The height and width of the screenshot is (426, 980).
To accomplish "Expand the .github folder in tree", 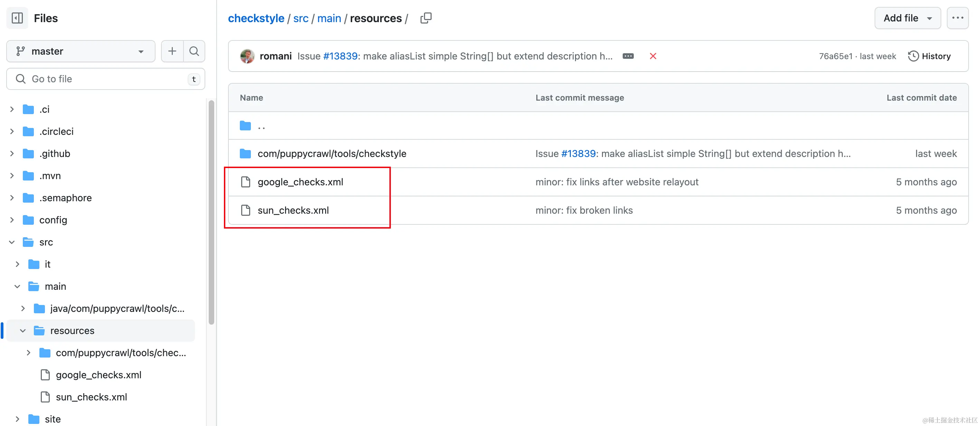I will (12, 154).
